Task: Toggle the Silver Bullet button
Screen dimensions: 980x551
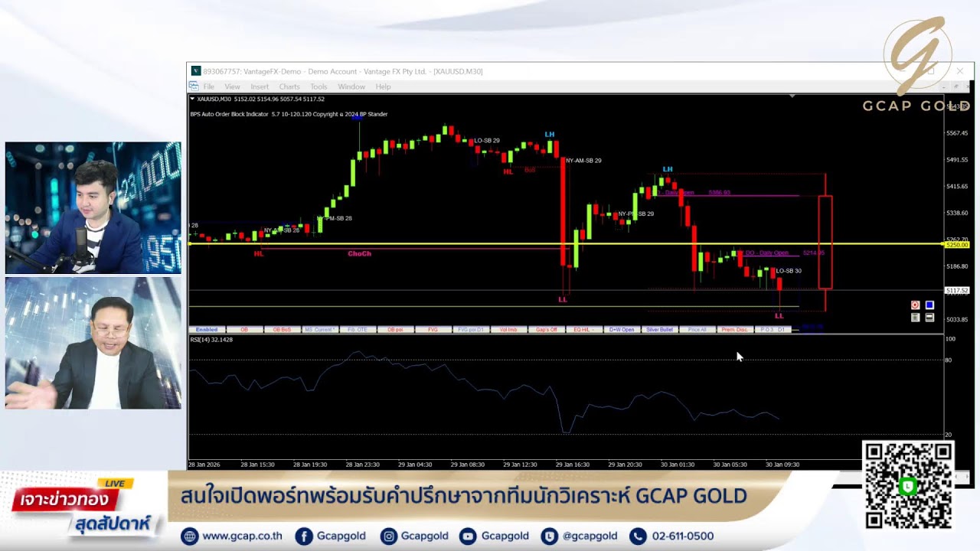Action: [659, 330]
